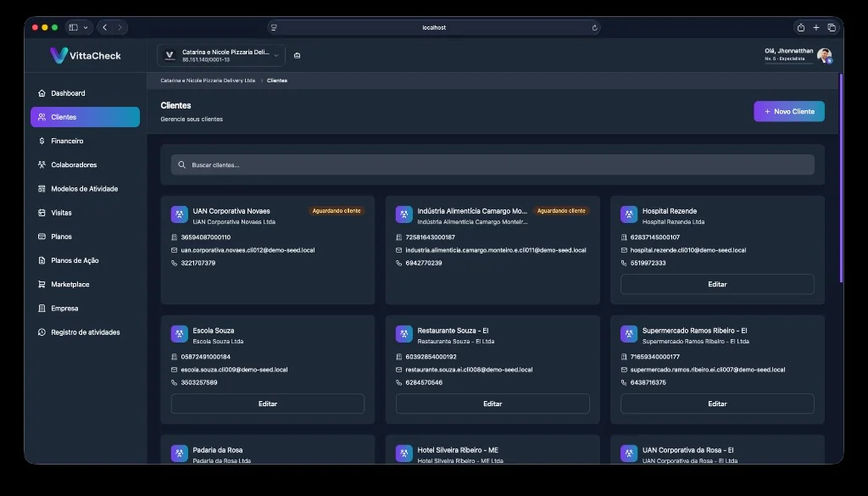Click the Safari share icon
Screen dimensions: 868x496
click(x=800, y=27)
